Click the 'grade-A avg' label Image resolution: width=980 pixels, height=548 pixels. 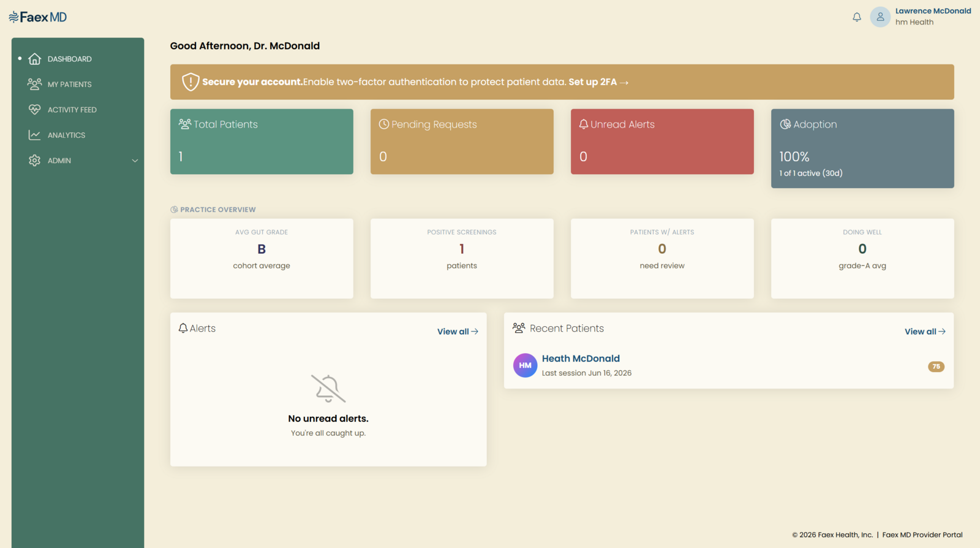tap(862, 266)
